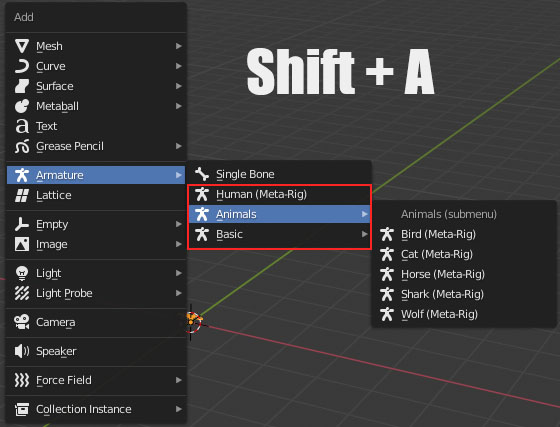Expand the Surface submenu arrow

click(x=179, y=86)
